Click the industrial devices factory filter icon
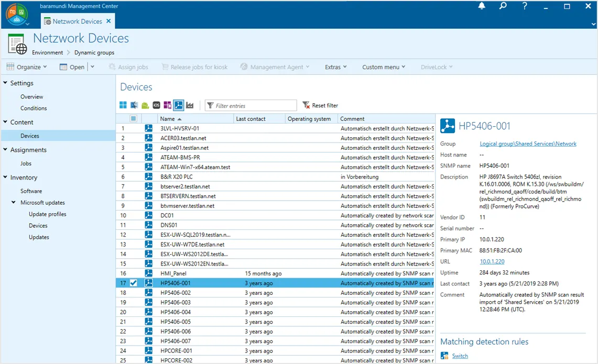598x364 pixels. pyautogui.click(x=190, y=105)
